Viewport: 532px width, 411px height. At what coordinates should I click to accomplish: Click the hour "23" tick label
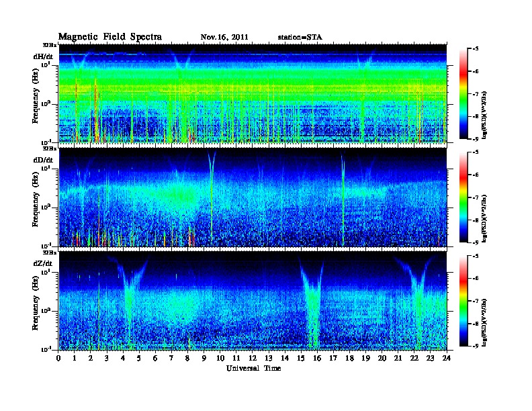(430, 359)
